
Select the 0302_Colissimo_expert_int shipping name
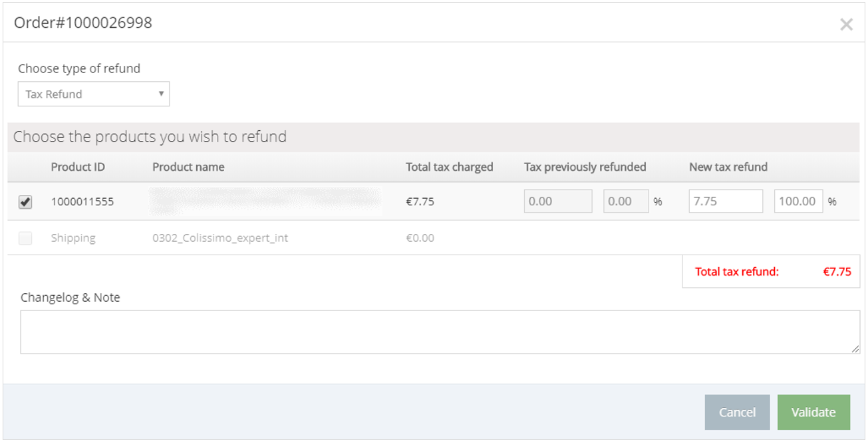tap(220, 238)
